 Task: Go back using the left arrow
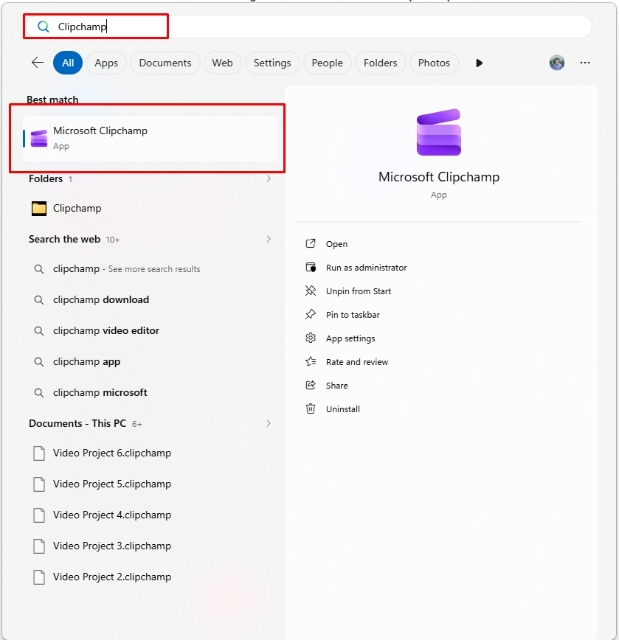(38, 63)
